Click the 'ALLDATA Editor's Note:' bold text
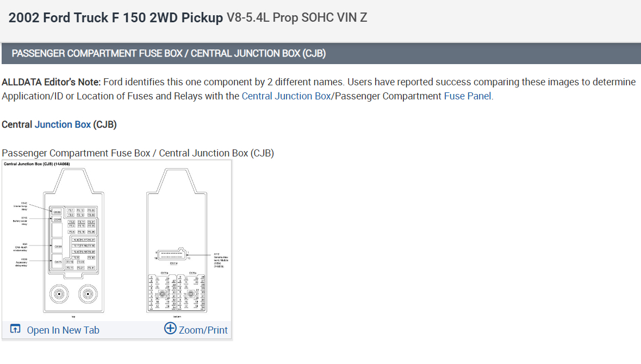This screenshot has width=641, height=364. pos(51,82)
